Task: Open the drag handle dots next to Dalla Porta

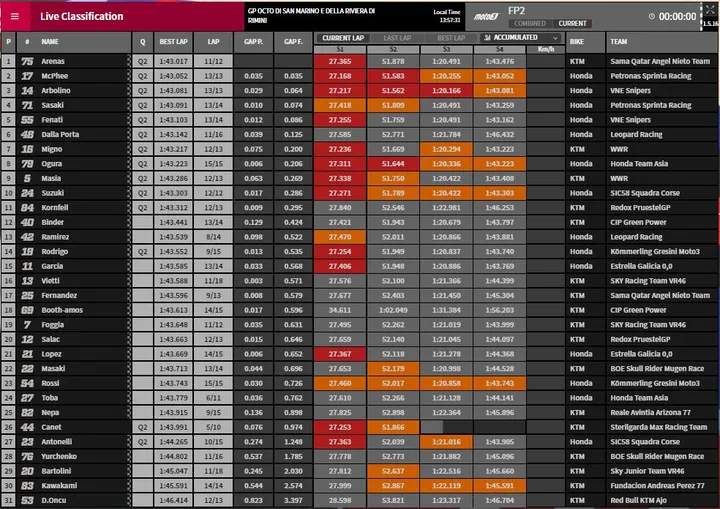Action: point(129,134)
